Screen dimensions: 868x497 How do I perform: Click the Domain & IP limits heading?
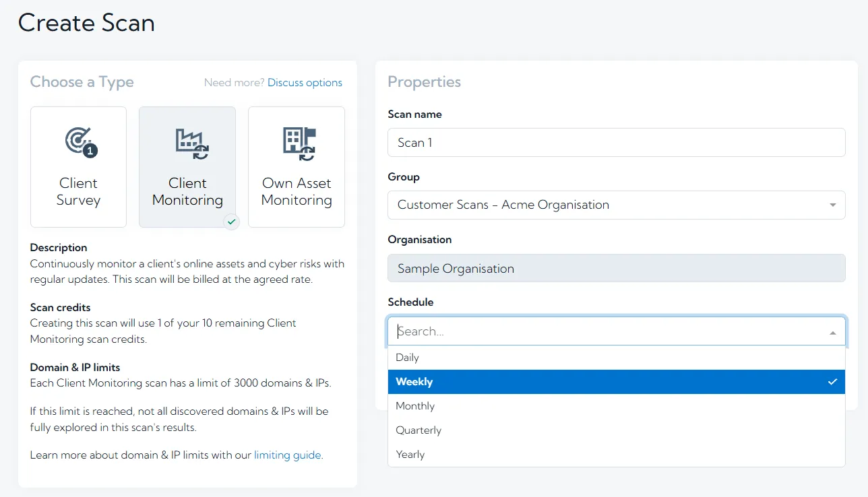(75, 368)
